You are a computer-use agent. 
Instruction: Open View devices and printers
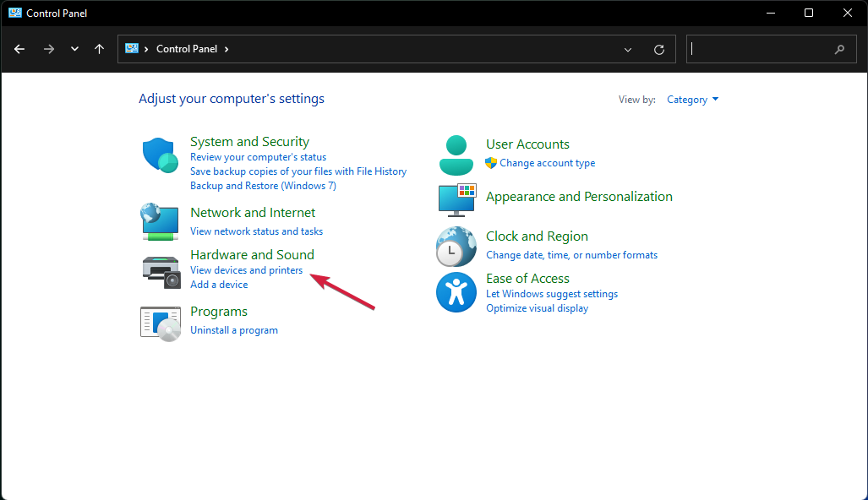coord(246,270)
